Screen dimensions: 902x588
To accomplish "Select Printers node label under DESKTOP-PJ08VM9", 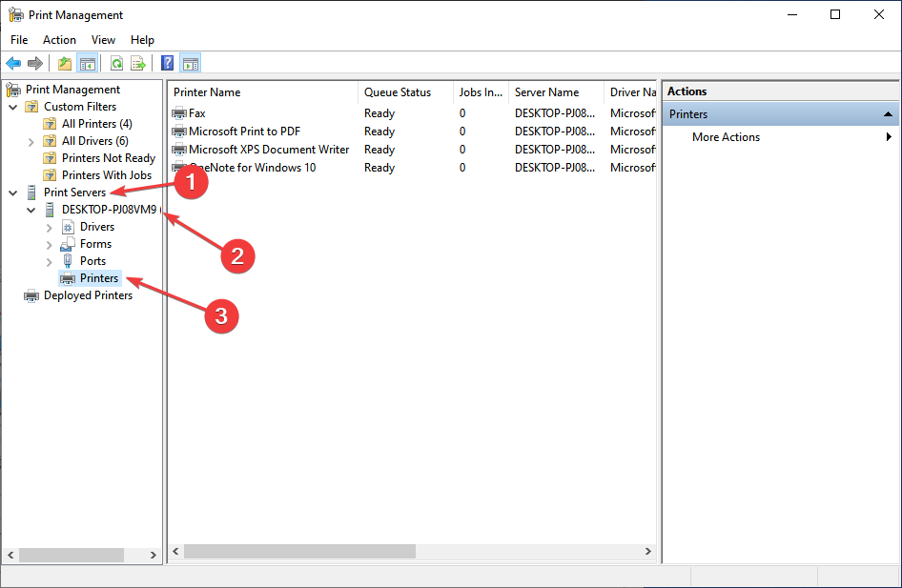I will coord(99,278).
